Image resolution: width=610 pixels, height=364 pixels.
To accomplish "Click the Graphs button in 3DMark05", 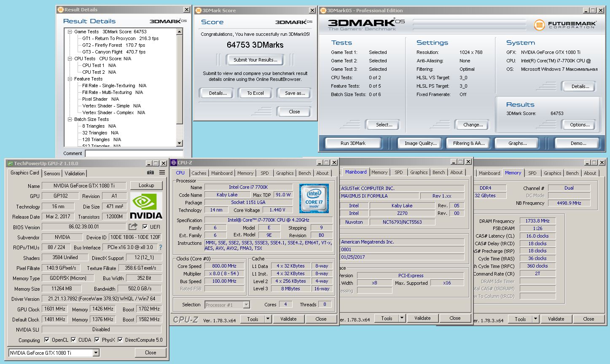I will click(518, 143).
